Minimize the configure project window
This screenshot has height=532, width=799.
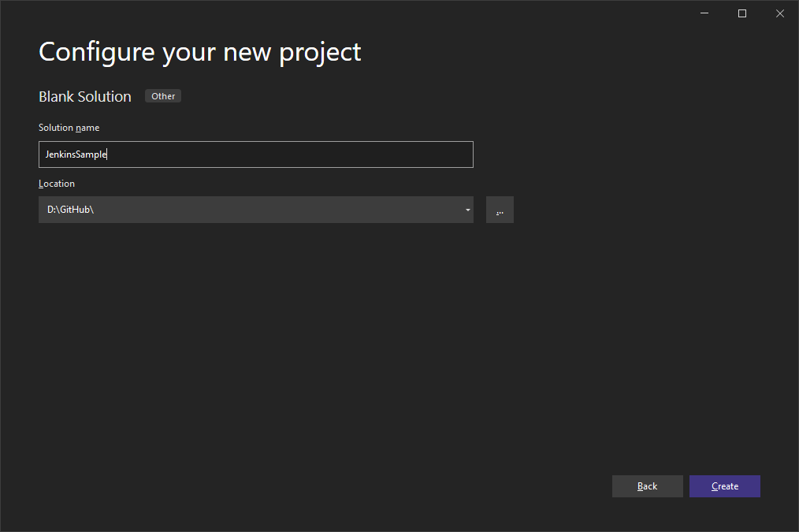pyautogui.click(x=704, y=13)
